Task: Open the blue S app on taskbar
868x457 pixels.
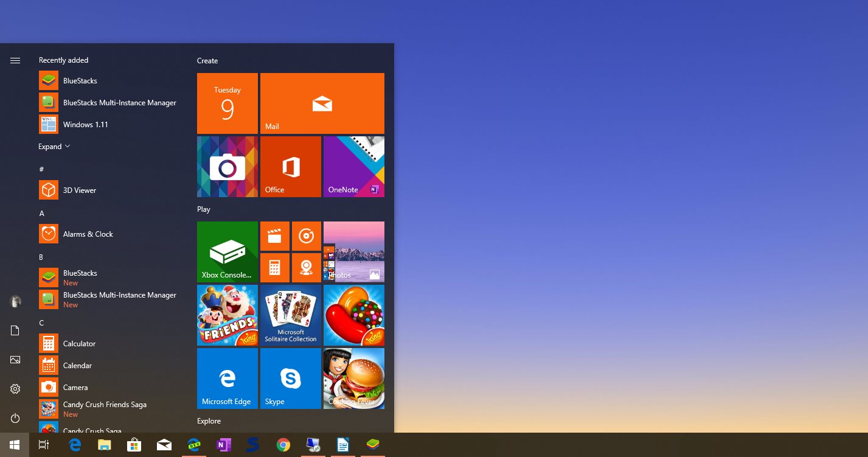Action: coord(253,445)
